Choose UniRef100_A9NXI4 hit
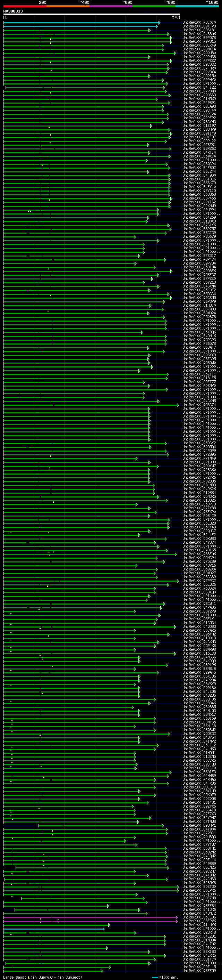This screenshot has height=980, width=222. coord(199,49)
